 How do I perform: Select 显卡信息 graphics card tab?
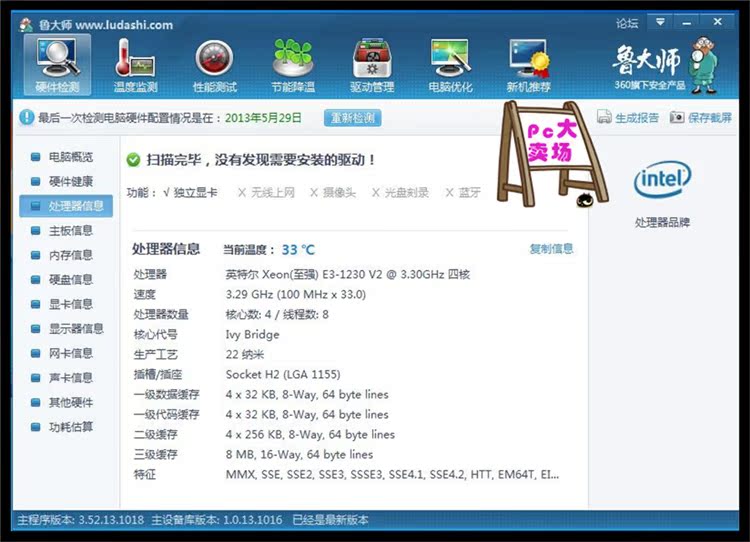tap(69, 304)
